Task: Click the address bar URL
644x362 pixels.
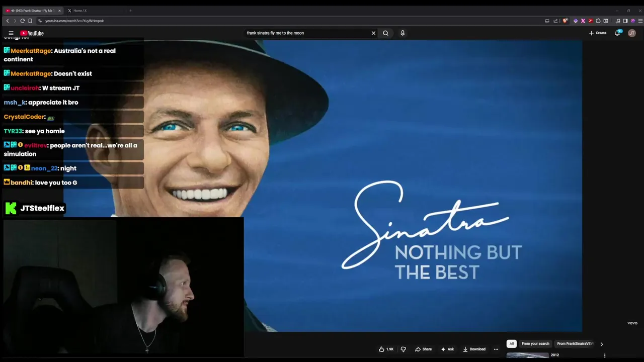Action: [74, 21]
